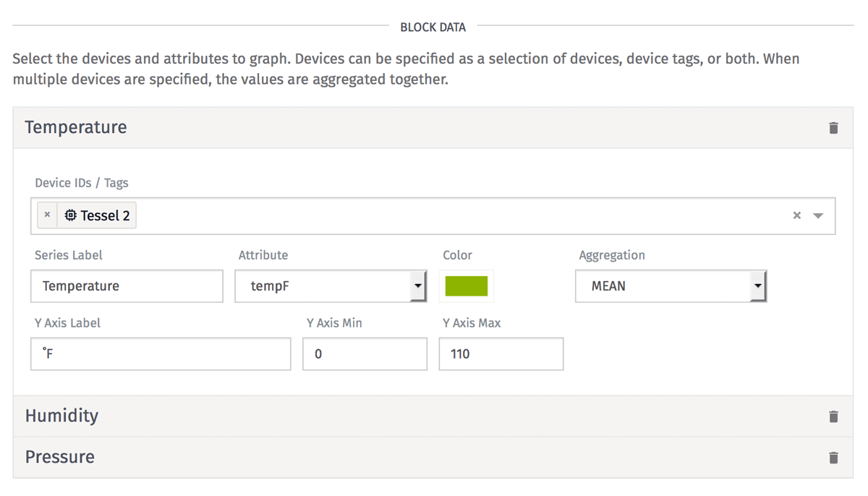This screenshot has width=868, height=496.
Task: Click the Y Axis Label field showing °F
Action: pos(161,354)
